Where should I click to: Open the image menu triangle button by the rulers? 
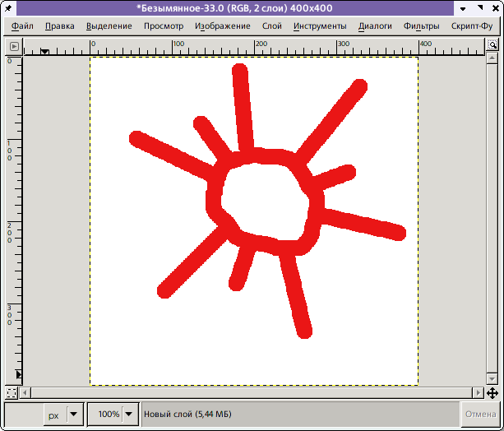[x=12, y=48]
